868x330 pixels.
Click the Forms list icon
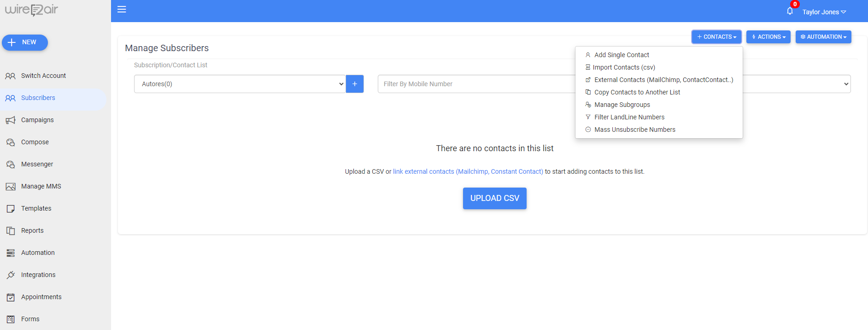[x=10, y=319]
